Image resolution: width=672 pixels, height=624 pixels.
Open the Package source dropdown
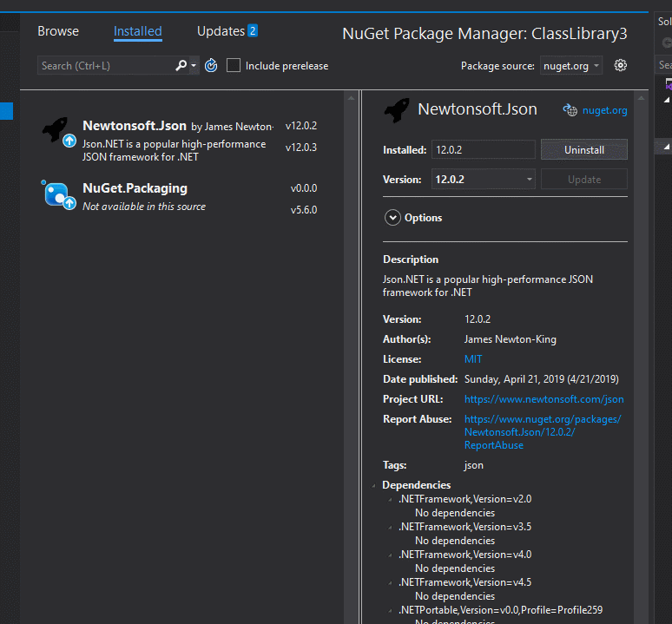571,66
